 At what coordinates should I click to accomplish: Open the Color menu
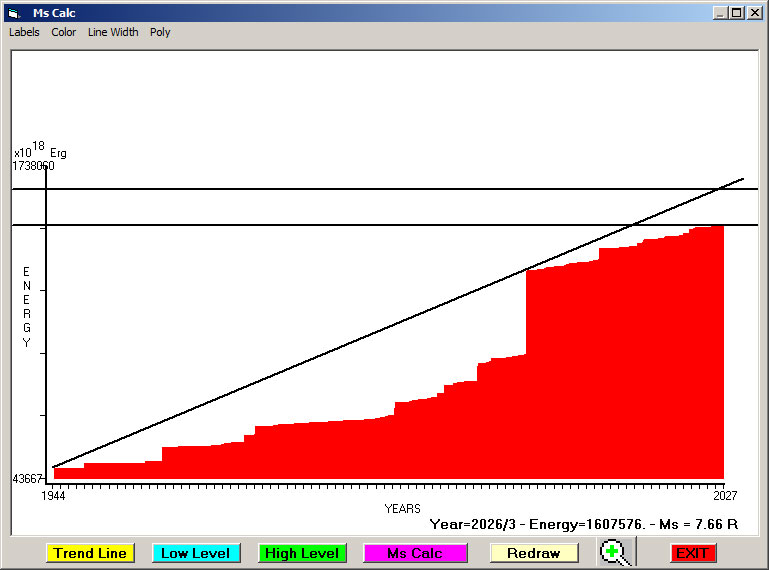64,32
